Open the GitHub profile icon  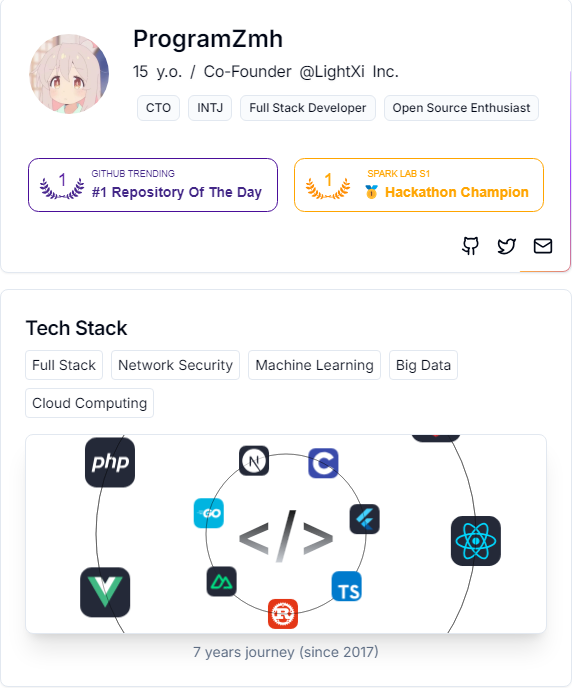[x=470, y=246]
